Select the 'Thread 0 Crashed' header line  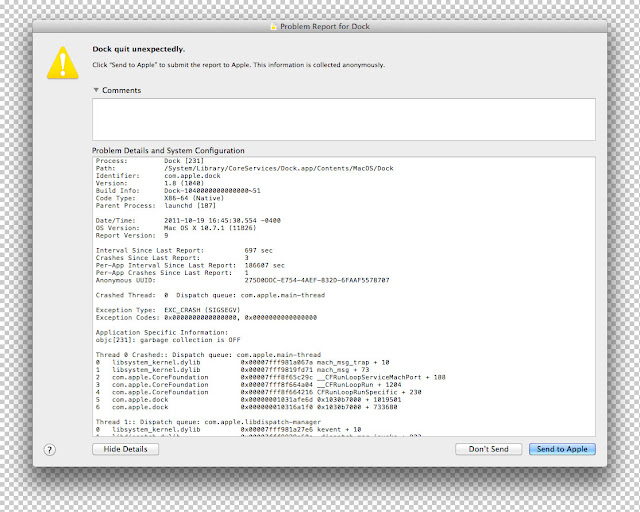208,355
